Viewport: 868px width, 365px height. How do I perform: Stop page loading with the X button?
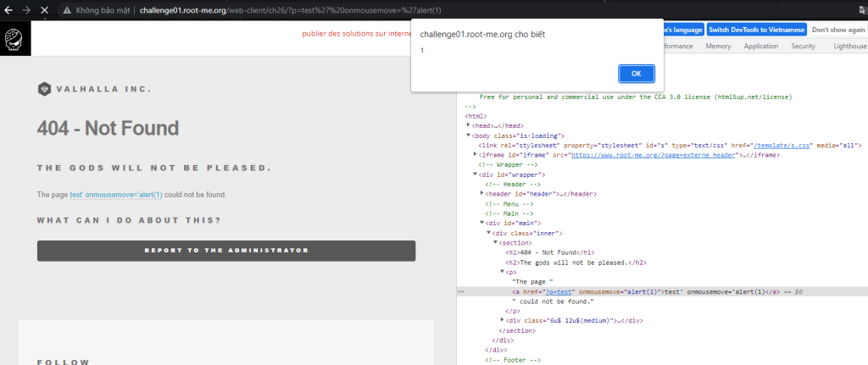(x=44, y=8)
